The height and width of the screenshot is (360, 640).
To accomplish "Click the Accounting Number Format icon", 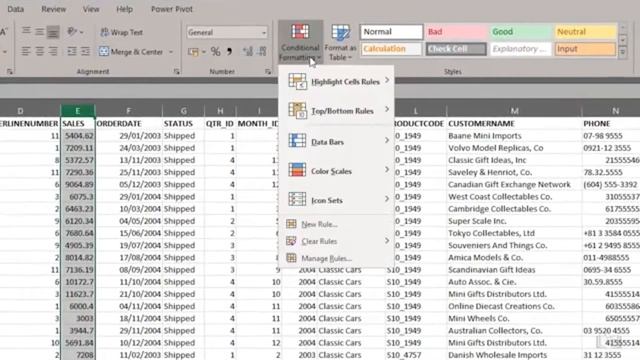I will (193, 52).
